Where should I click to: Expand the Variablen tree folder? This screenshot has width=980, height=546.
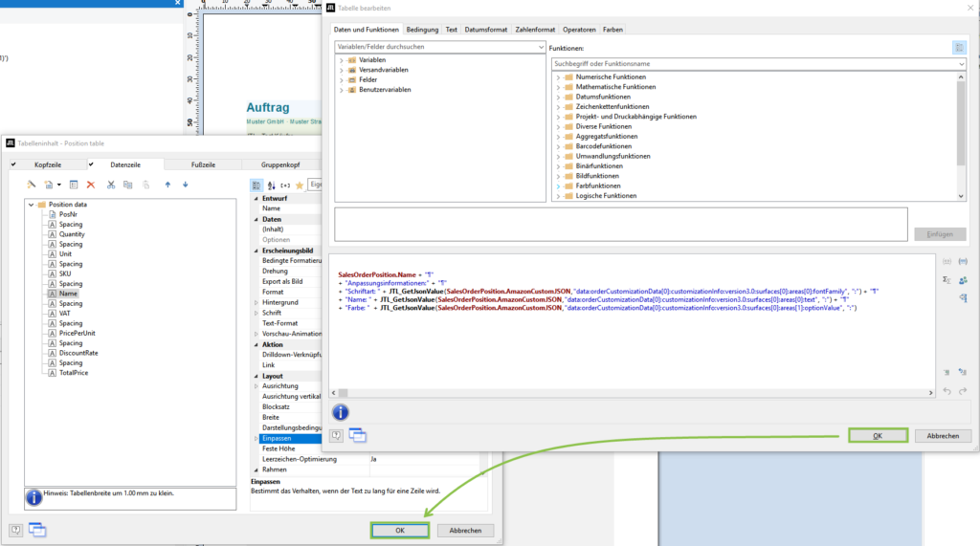[x=341, y=59]
